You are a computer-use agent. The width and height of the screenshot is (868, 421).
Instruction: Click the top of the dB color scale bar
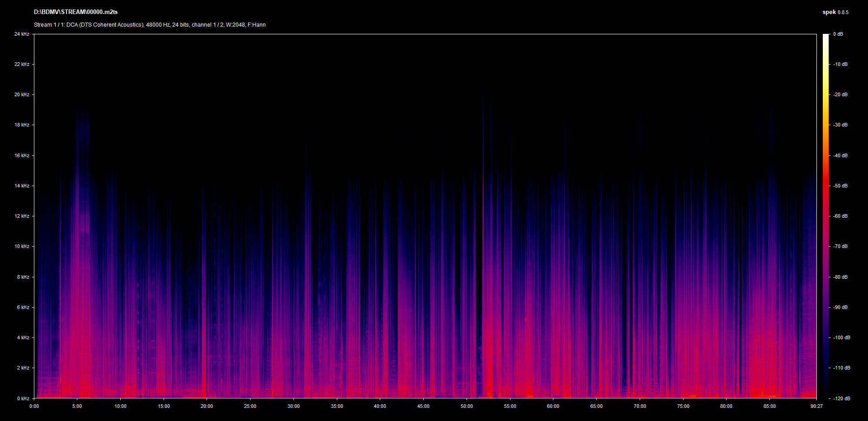(826, 36)
